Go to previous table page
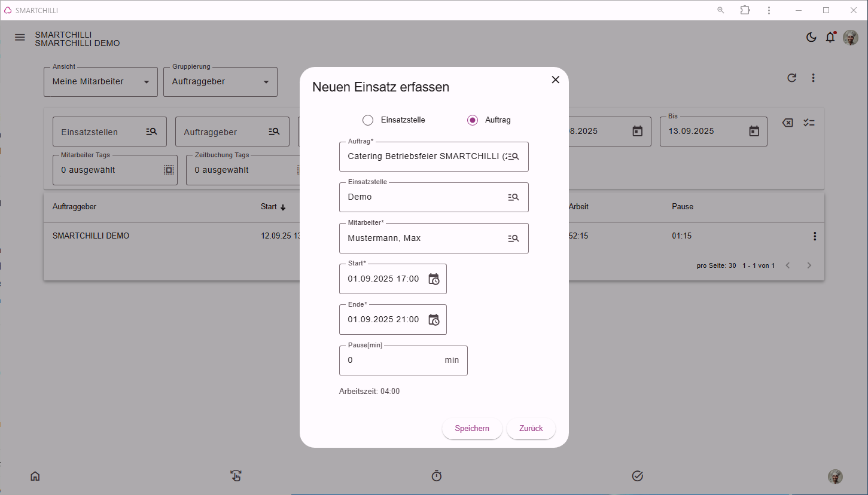The image size is (868, 495). click(788, 265)
